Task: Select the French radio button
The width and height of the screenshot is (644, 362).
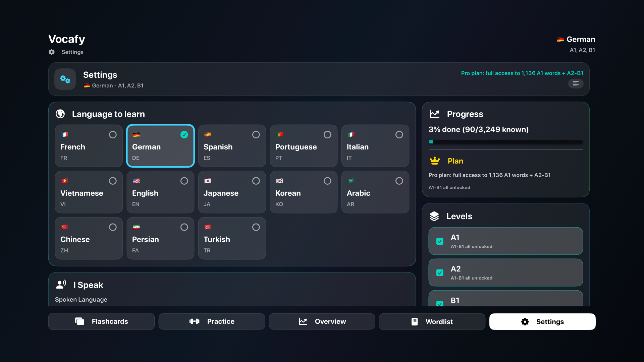Action: tap(113, 135)
